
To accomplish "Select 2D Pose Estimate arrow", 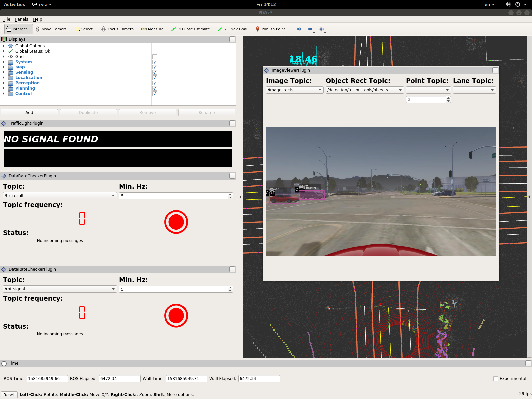I will point(191,29).
